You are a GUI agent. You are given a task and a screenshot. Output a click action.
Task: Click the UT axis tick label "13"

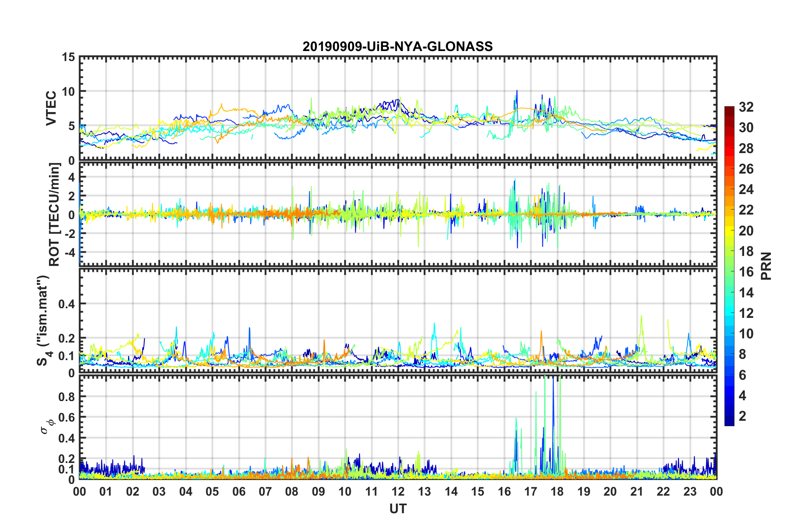424,491
